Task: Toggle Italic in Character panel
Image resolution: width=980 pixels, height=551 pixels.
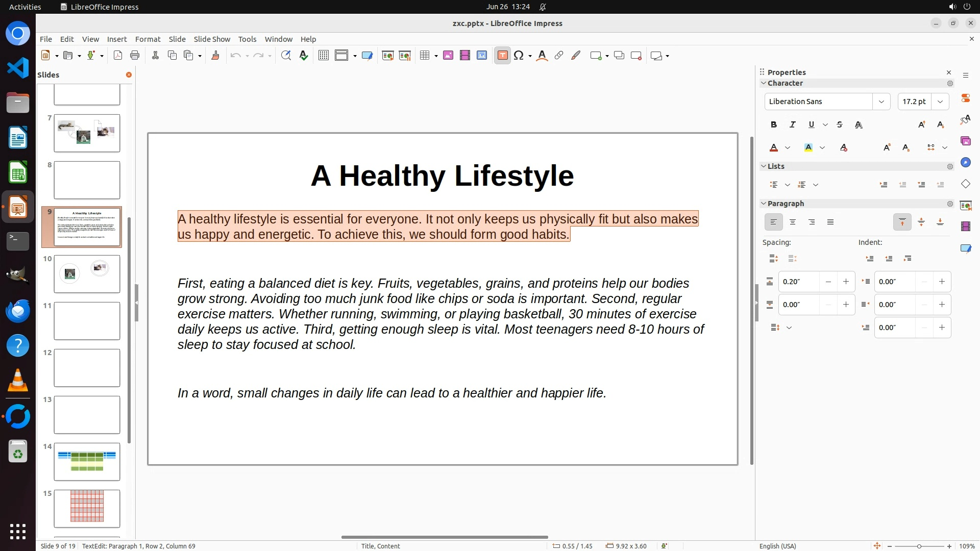Action: [x=792, y=124]
